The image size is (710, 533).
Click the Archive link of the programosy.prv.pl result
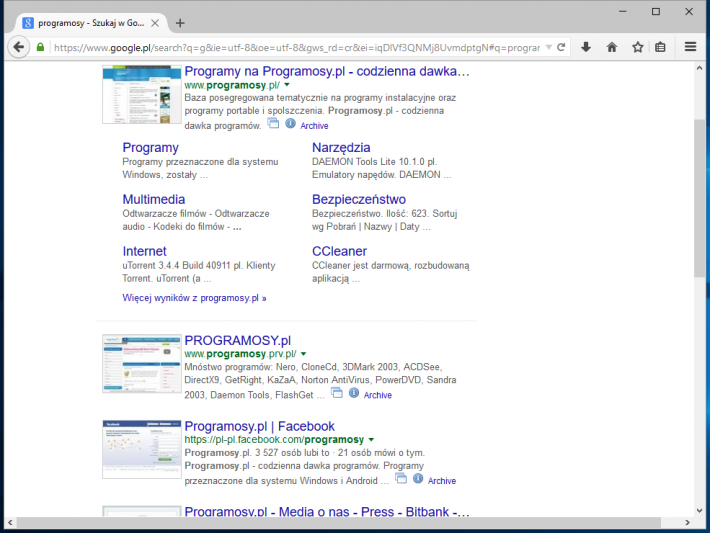378,395
